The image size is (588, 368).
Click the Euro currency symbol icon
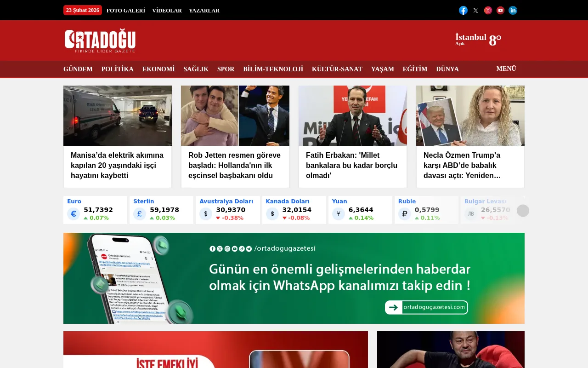point(73,213)
